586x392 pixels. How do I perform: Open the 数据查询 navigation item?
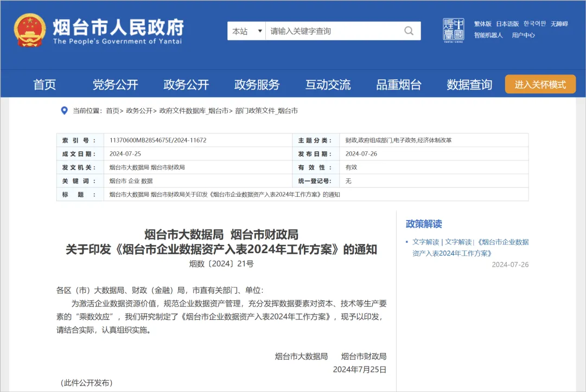click(x=469, y=85)
